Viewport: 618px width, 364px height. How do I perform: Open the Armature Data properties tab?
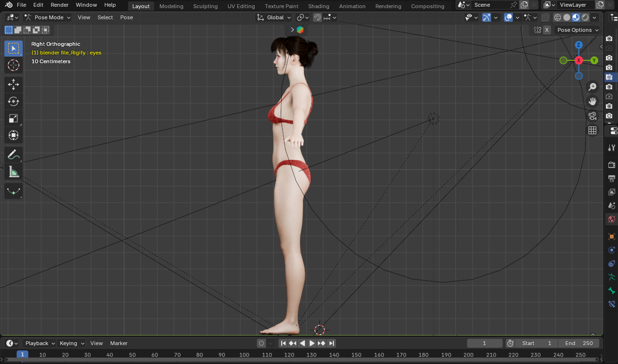click(612, 277)
